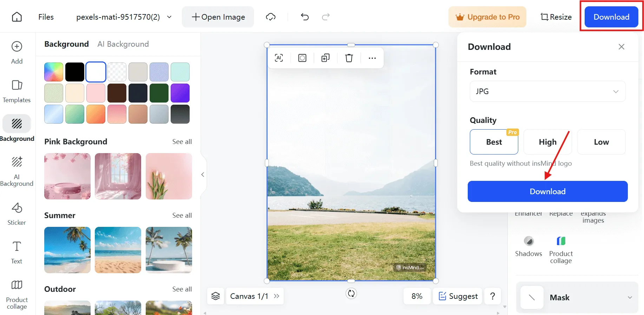Open the JPG format dropdown
The width and height of the screenshot is (644, 315).
coord(548,91)
